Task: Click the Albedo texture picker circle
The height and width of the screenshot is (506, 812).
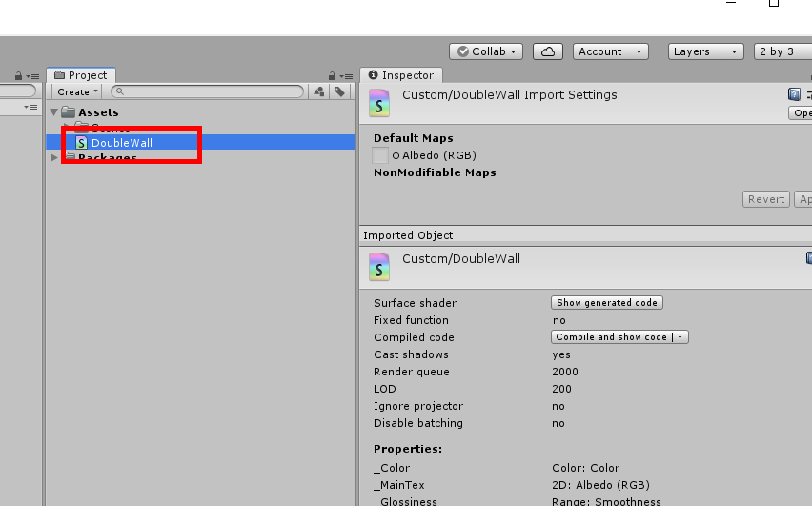Action: point(396,155)
